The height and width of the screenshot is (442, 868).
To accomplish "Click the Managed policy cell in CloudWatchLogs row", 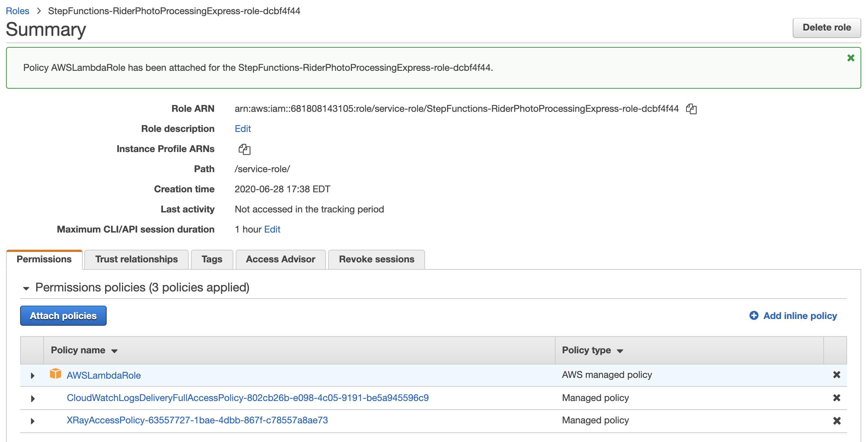I will (x=595, y=398).
